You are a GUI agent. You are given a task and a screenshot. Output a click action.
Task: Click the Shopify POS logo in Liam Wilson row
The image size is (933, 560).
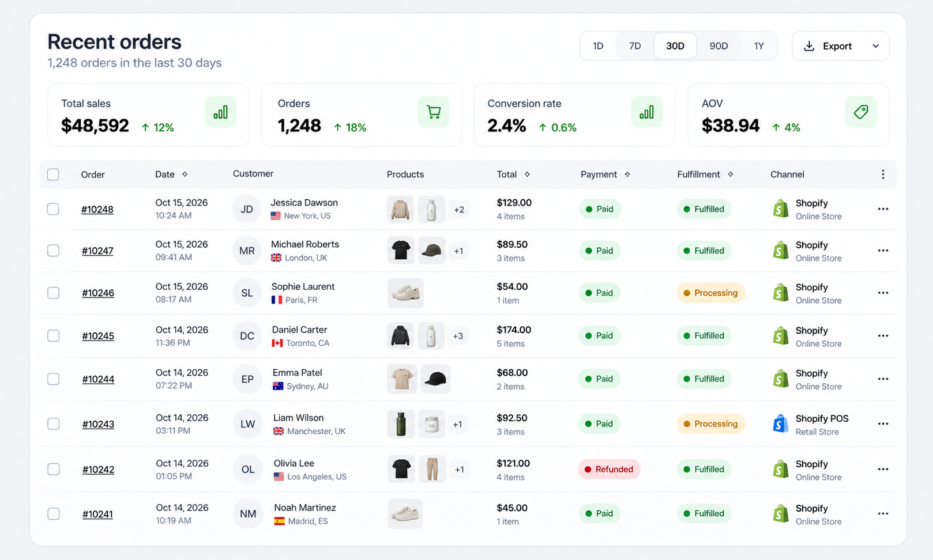pos(780,424)
